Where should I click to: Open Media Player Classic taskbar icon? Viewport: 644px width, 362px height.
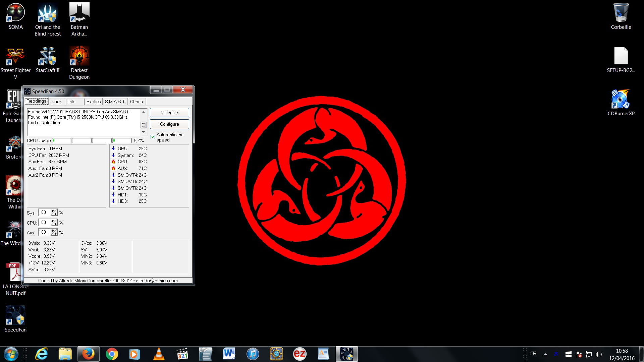tap(182, 354)
